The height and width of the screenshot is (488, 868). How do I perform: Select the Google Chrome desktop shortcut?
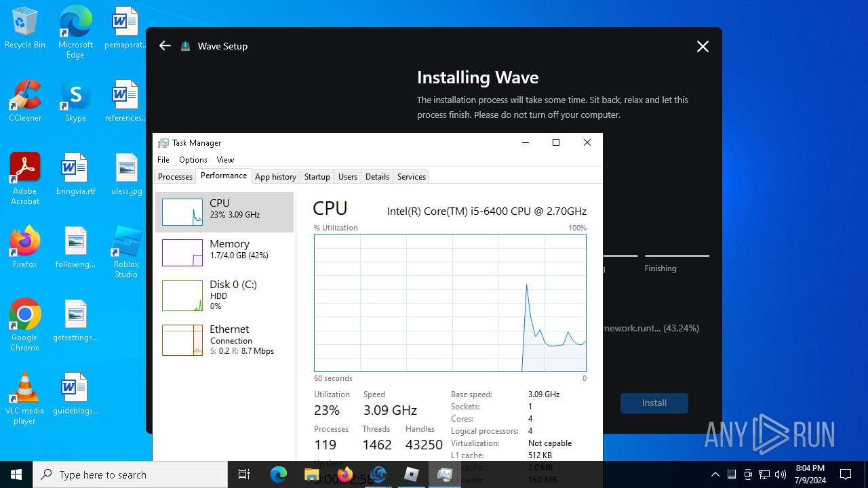[25, 325]
